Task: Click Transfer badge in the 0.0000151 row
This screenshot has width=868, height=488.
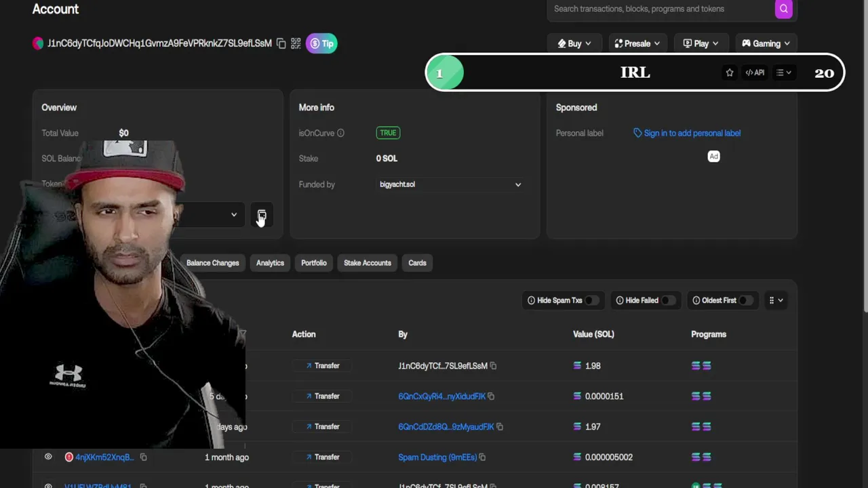Action: point(322,396)
